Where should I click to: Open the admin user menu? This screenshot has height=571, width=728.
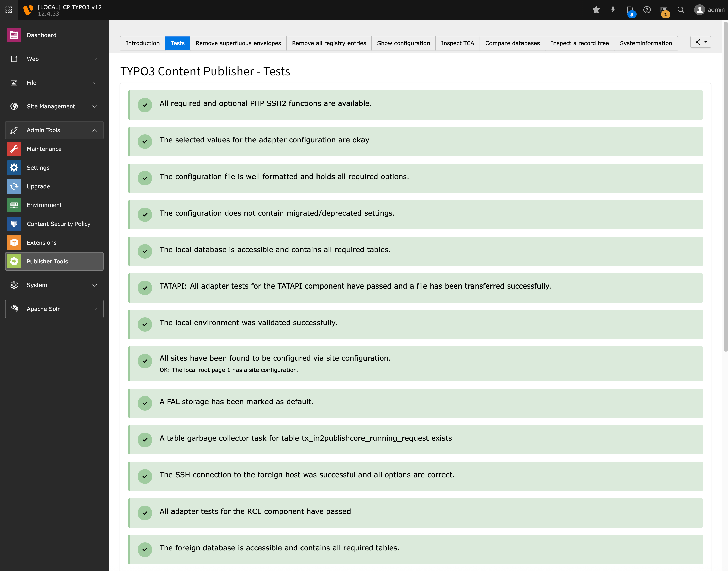pyautogui.click(x=709, y=10)
